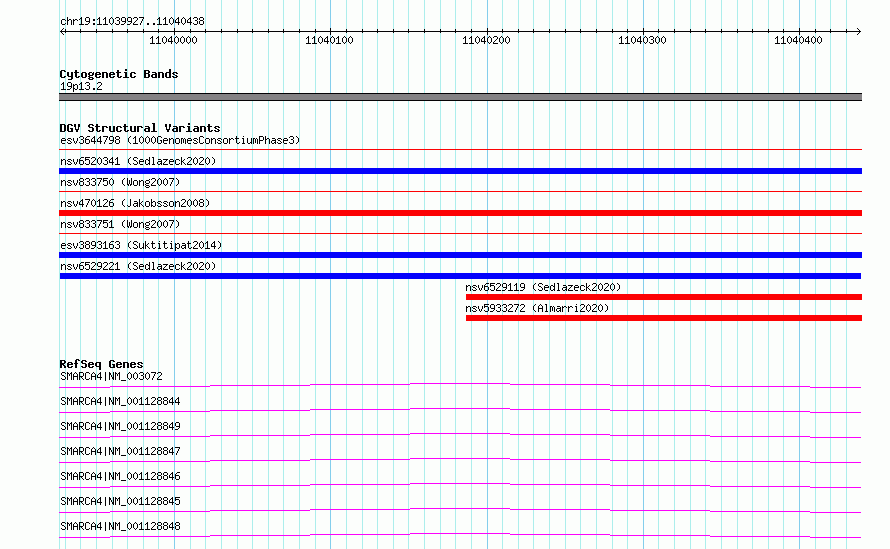Click the left arrow of the ruler
890x549 pixels.
click(62, 31)
